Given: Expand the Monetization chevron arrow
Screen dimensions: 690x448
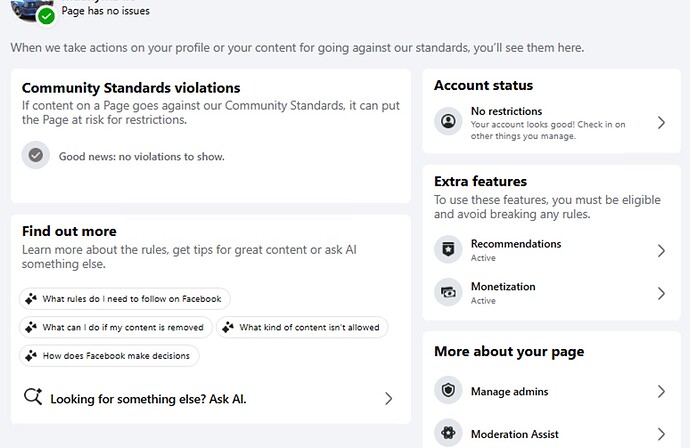Looking at the screenshot, I should pos(661,294).
